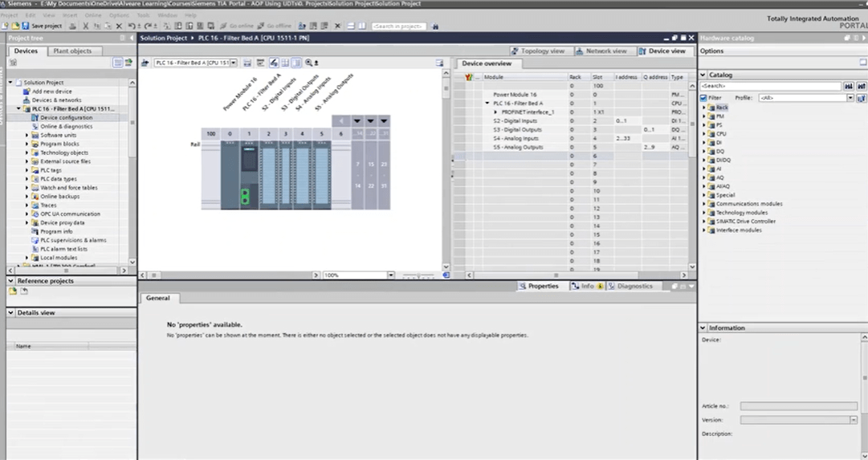Click the zoom magnifier icon in device toolbar

point(308,63)
